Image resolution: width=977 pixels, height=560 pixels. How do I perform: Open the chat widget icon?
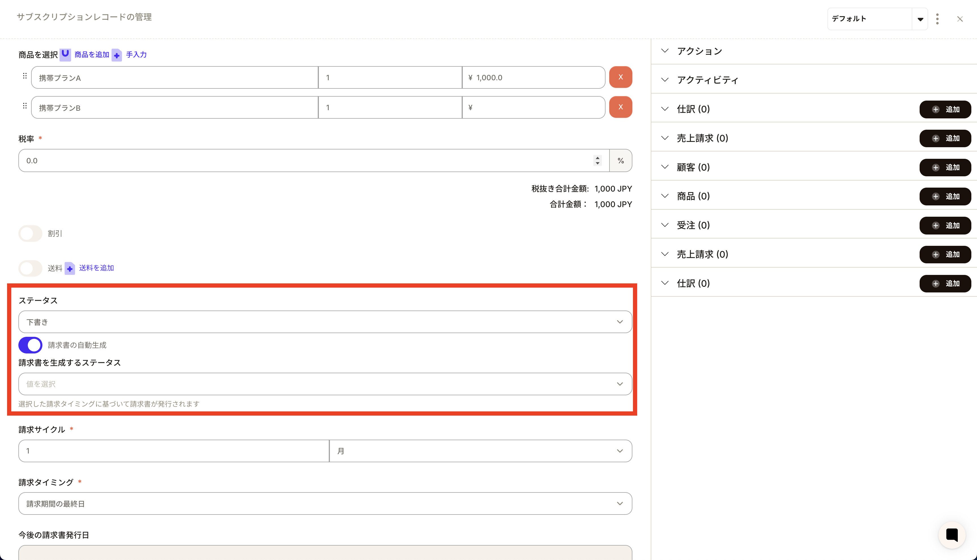[952, 535]
